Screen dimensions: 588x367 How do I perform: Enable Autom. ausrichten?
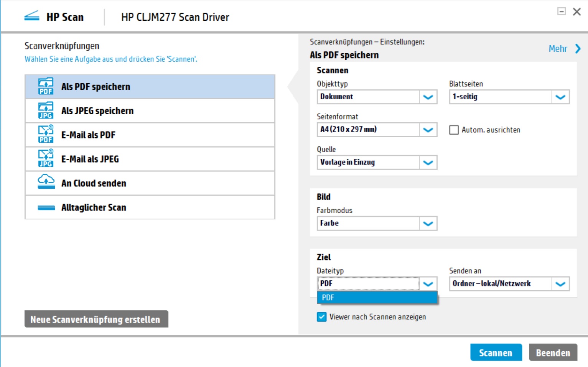(x=454, y=130)
